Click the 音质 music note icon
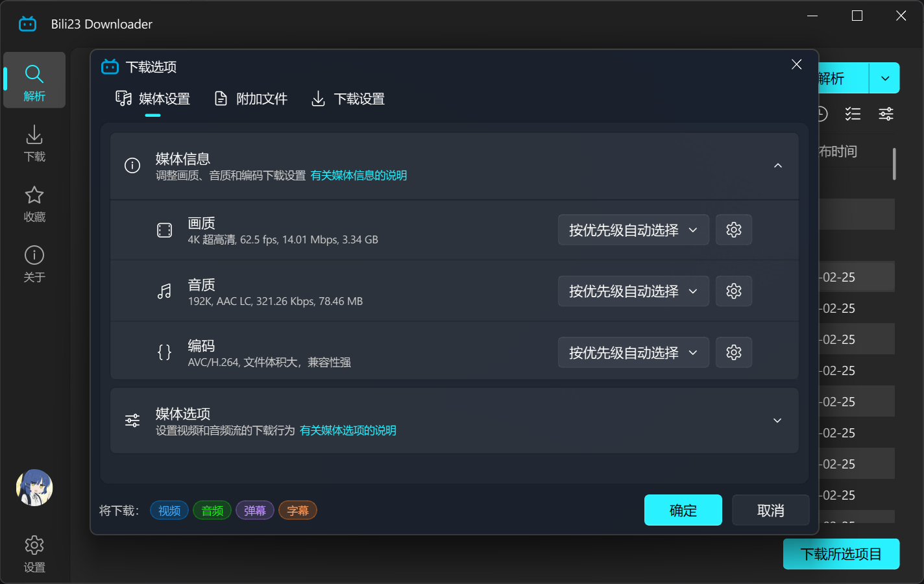 click(165, 291)
